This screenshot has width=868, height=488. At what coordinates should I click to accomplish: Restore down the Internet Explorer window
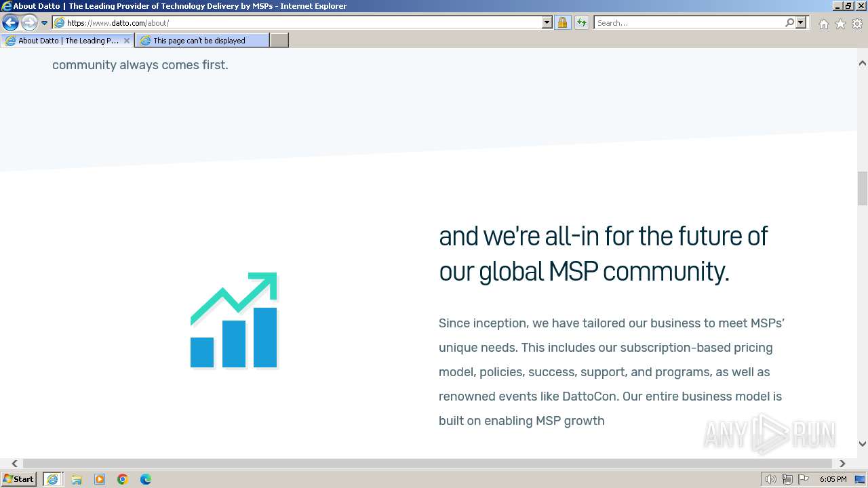pyautogui.click(x=849, y=6)
